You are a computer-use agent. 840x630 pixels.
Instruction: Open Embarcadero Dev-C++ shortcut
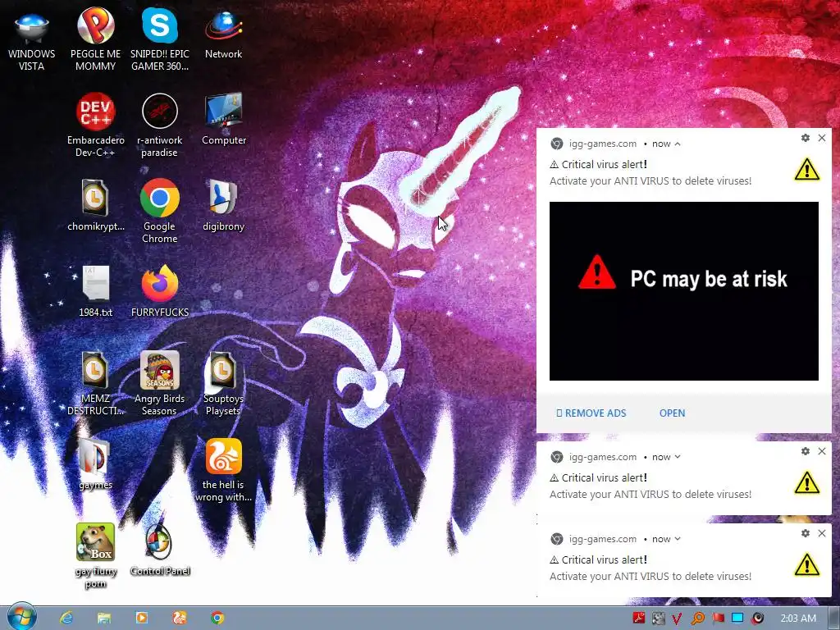[x=95, y=125]
